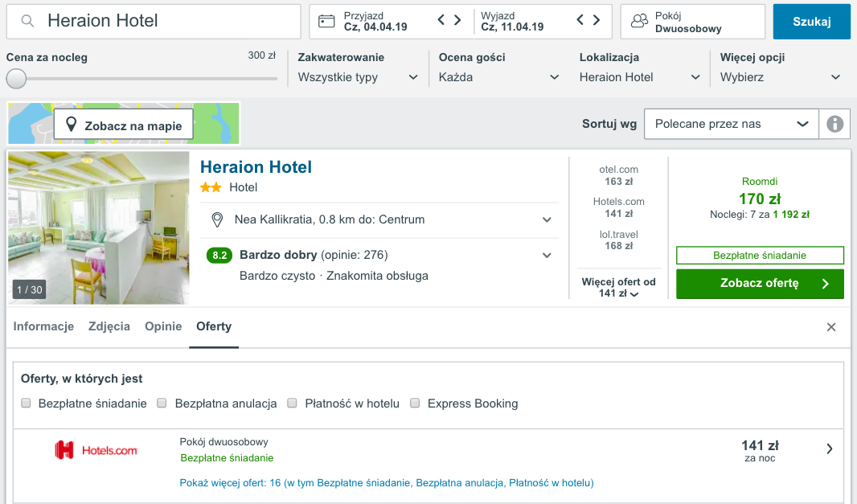The width and height of the screenshot is (857, 504).
Task: Click the Heraion Hotel title link
Action: 256,166
